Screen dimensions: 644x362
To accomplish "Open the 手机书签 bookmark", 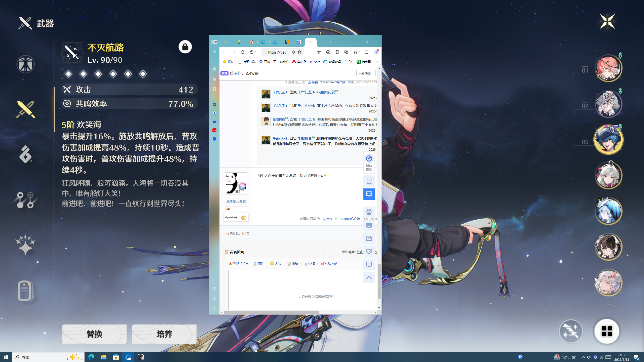I will coord(247,62).
